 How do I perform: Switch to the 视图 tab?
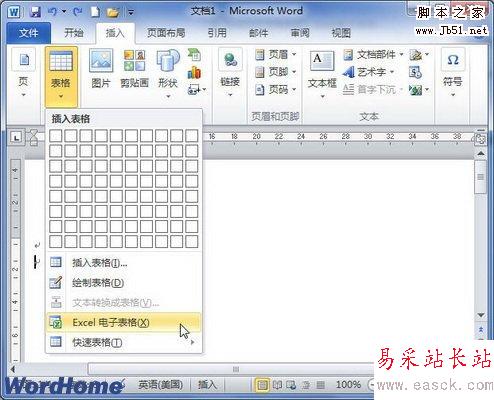(x=341, y=33)
